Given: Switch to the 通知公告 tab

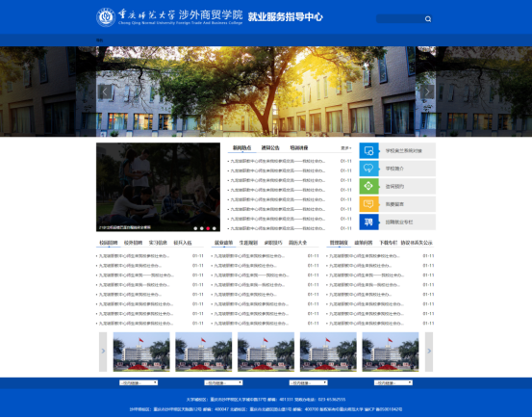Looking at the screenshot, I should 270,147.
